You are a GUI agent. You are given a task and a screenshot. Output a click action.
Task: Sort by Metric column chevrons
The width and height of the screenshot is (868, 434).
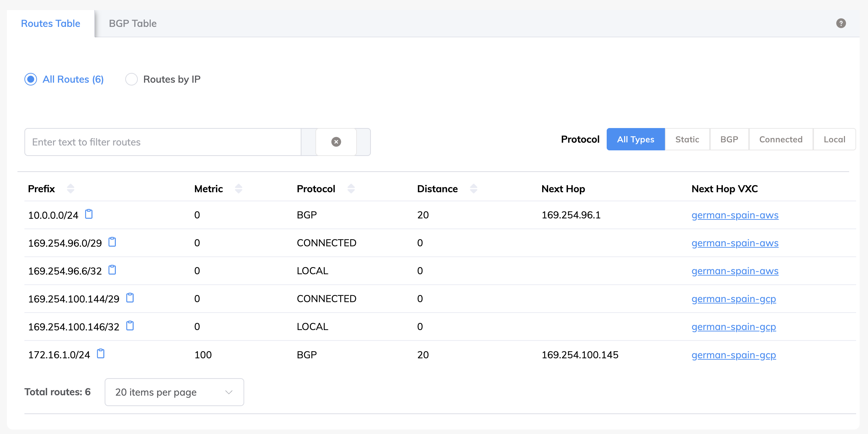pos(239,188)
